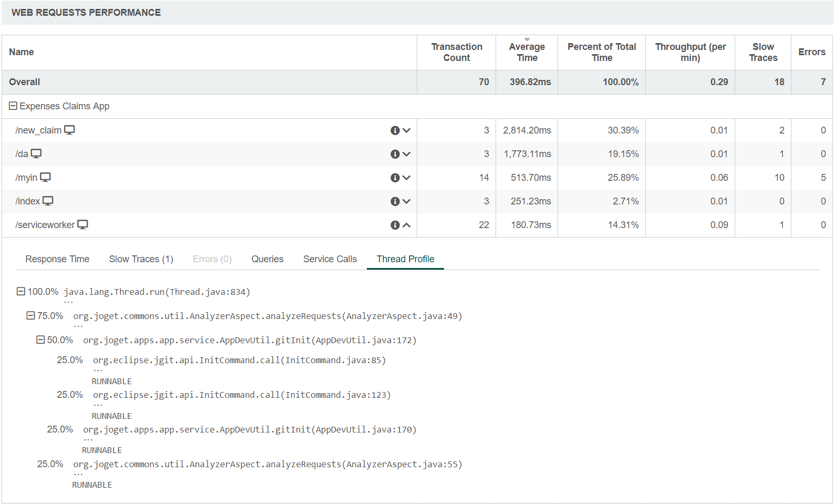Click the info icon for /index row
This screenshot has height=504, width=834.
click(395, 201)
